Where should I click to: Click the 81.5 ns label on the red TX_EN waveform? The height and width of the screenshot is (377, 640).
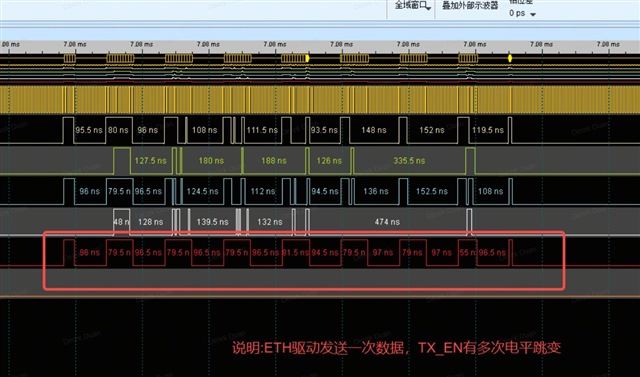point(296,253)
